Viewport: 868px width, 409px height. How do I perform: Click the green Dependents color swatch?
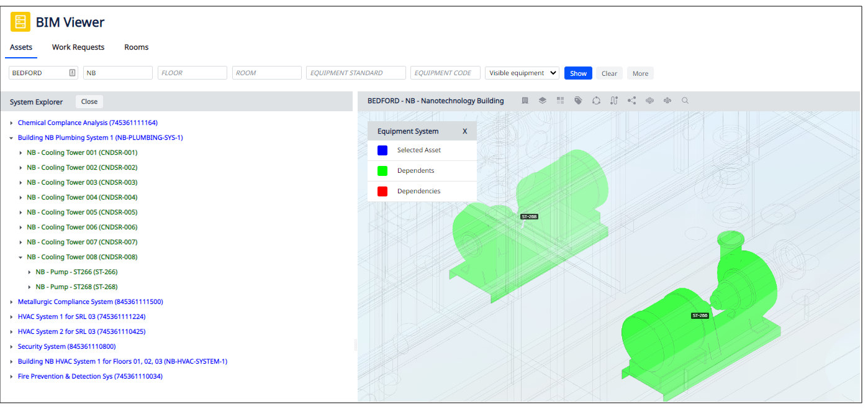tap(382, 171)
